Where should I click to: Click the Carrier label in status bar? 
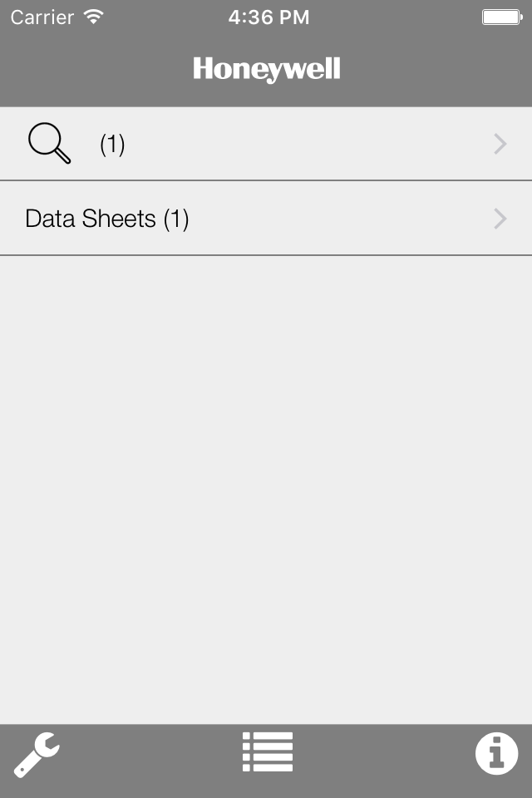[x=42, y=17]
